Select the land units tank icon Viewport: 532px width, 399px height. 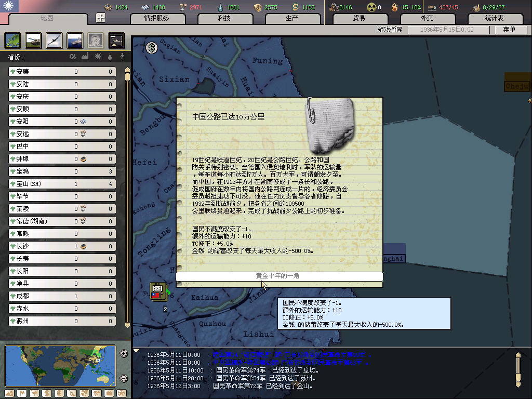33,41
